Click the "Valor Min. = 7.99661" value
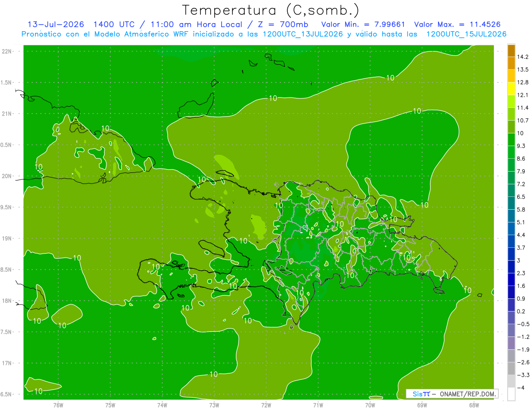Image resolution: width=532 pixels, height=411 pixels. point(363,25)
